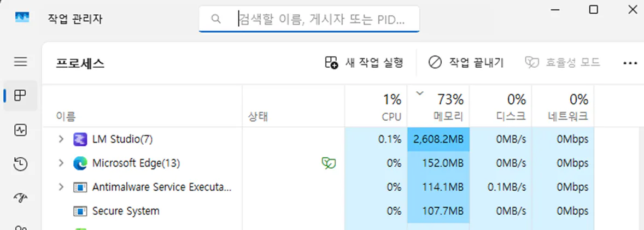Click the Secure System process icon
The width and height of the screenshot is (644, 230).
click(80, 211)
